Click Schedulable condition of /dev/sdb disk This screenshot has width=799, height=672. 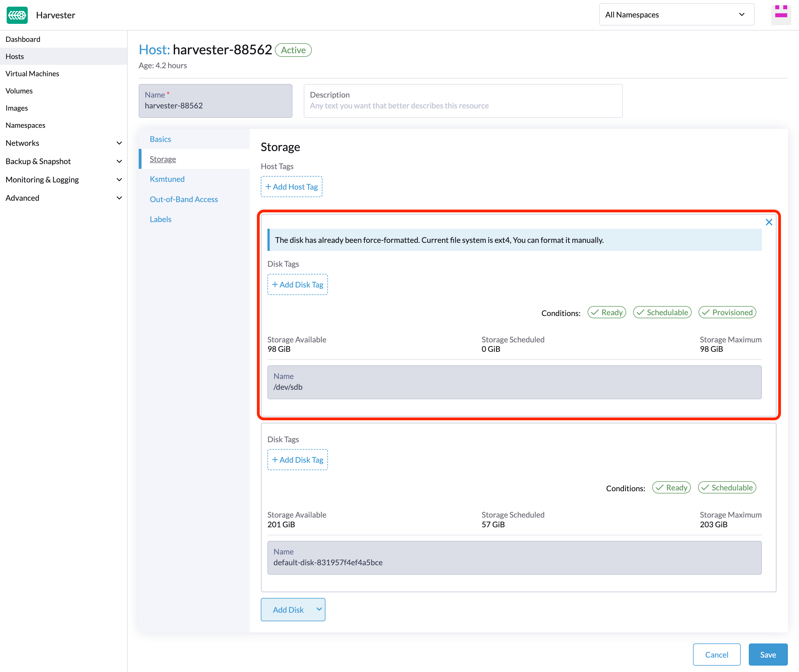(662, 312)
